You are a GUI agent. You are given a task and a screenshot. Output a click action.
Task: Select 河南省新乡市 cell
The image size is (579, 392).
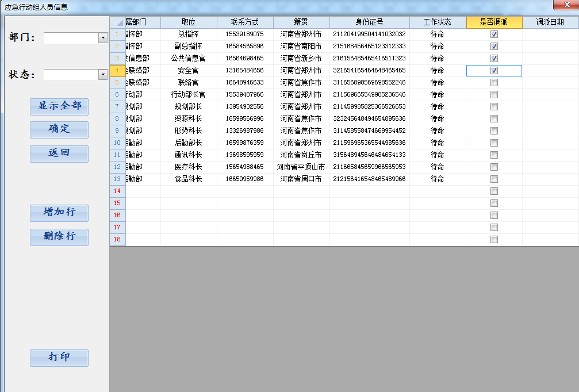click(x=301, y=58)
